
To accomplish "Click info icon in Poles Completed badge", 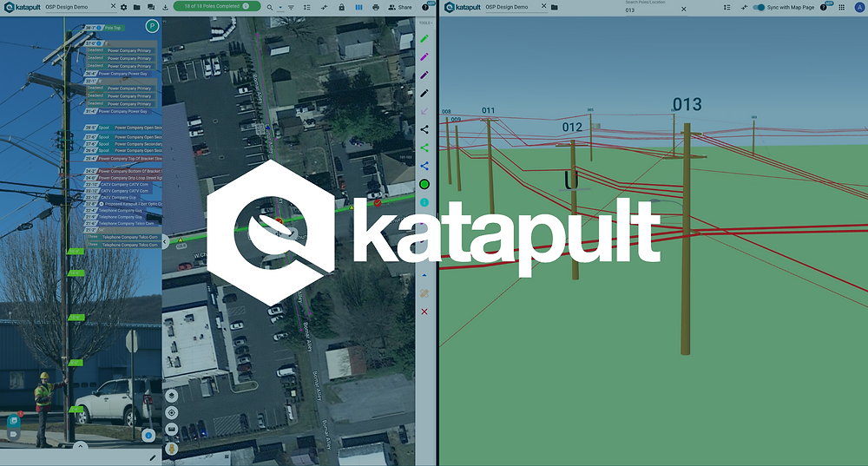I will pos(246,6).
